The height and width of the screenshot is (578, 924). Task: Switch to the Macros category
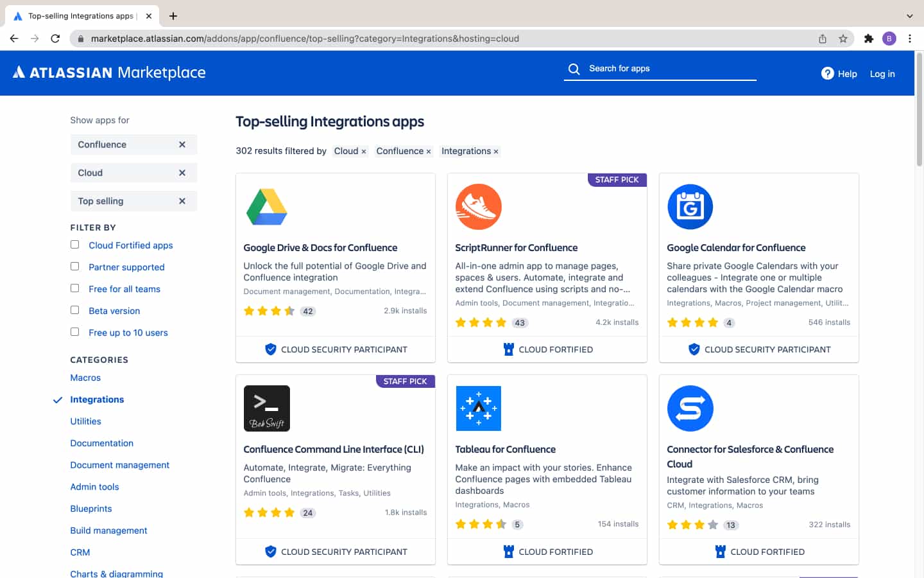85,378
